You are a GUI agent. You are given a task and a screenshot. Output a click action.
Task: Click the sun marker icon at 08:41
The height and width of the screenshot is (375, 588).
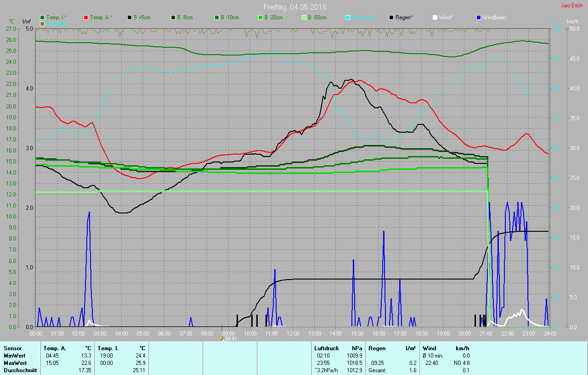(222, 338)
